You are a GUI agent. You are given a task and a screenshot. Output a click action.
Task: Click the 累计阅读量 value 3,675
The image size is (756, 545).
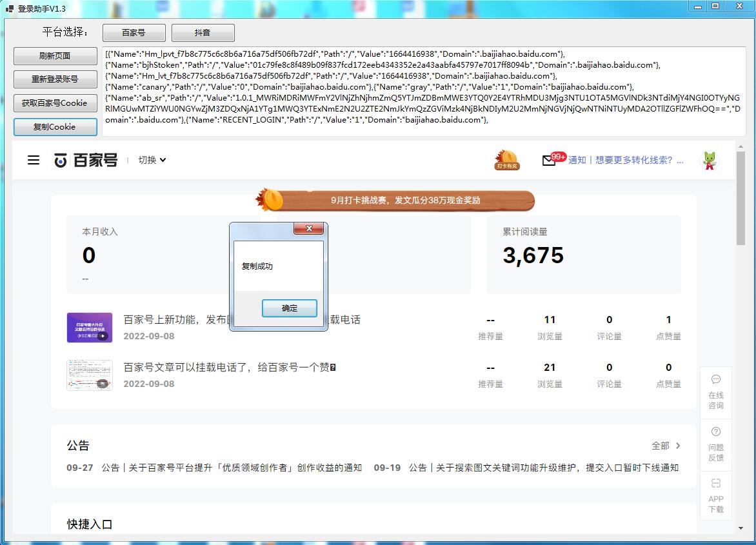click(533, 255)
